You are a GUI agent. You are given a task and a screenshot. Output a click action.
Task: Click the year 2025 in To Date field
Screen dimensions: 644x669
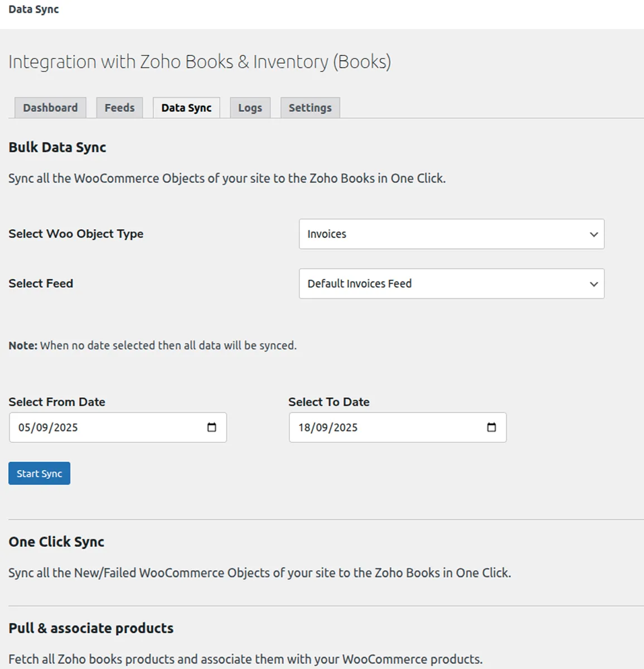tap(346, 428)
